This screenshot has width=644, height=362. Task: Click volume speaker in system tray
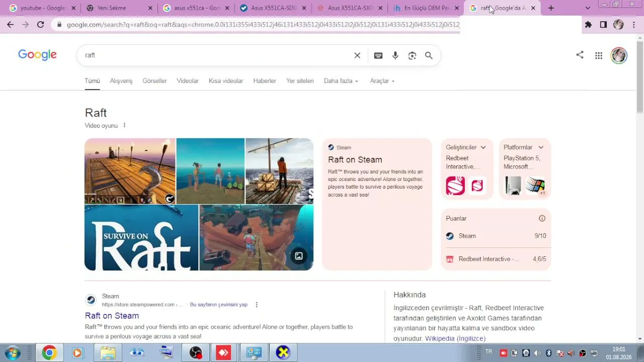point(537,353)
